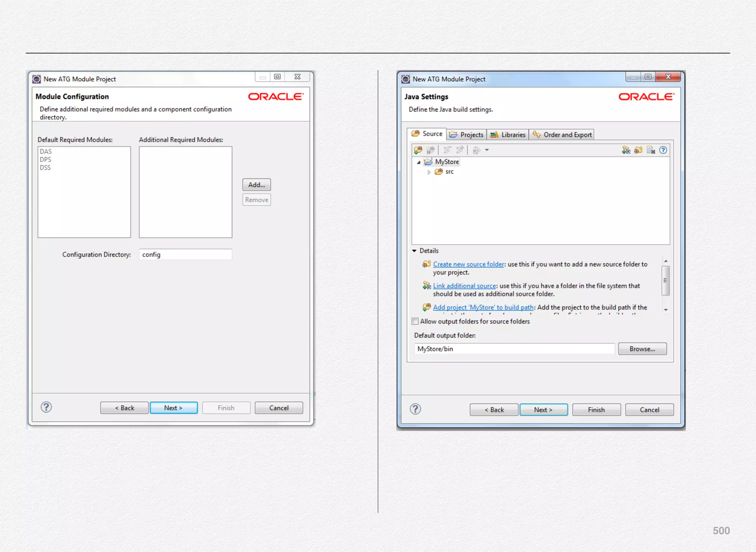The width and height of the screenshot is (756, 552).
Task: Click the add source folder toolbar icon
Action: pos(418,150)
